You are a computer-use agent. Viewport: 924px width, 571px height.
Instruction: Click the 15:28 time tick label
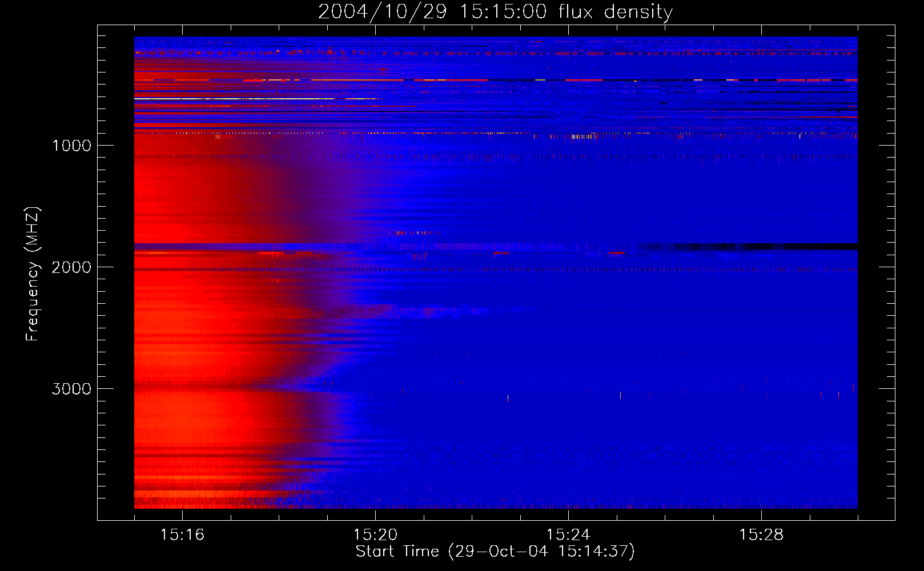(x=761, y=535)
